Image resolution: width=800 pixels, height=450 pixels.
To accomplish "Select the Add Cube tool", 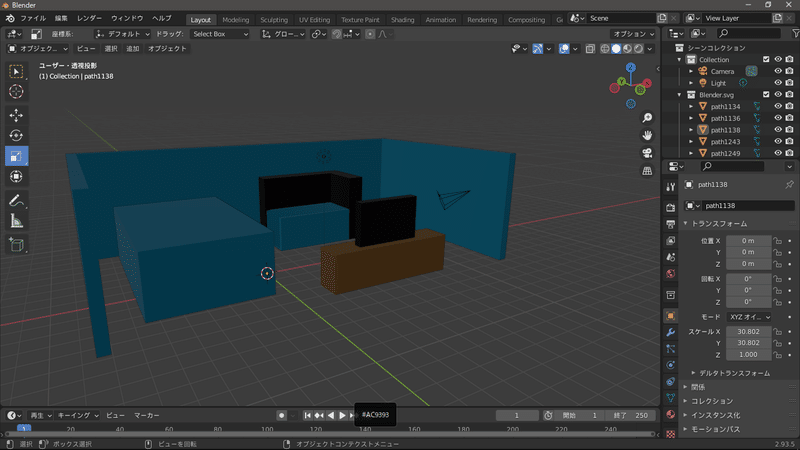I will [x=16, y=245].
